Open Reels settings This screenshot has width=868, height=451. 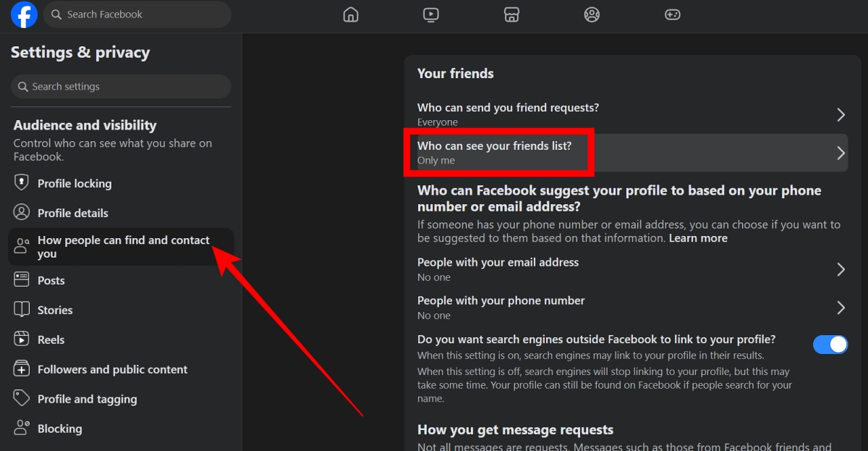121,340
